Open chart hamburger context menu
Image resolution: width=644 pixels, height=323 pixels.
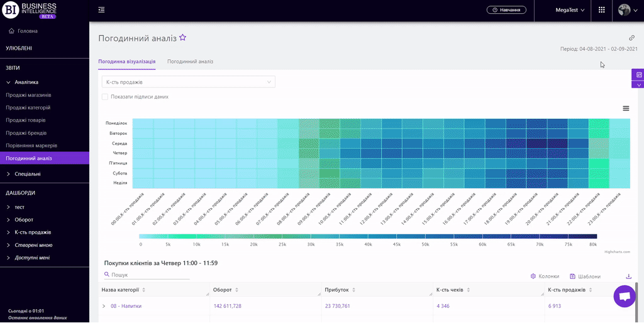[x=626, y=108]
